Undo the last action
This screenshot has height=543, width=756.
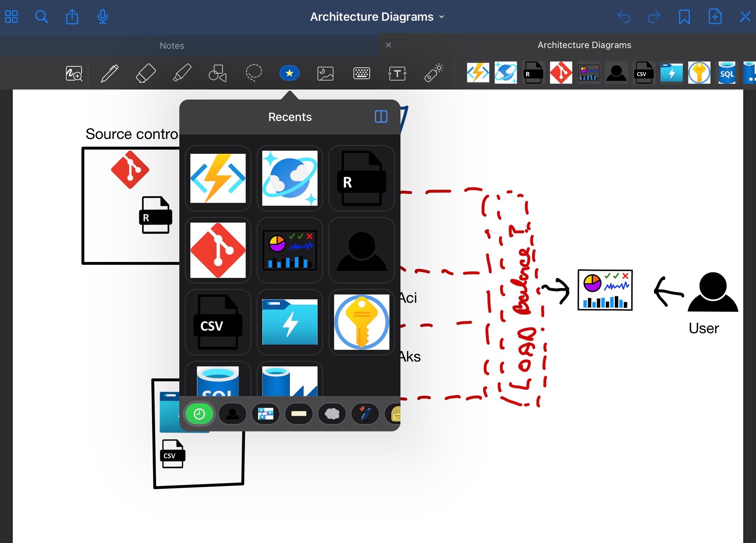tap(624, 17)
